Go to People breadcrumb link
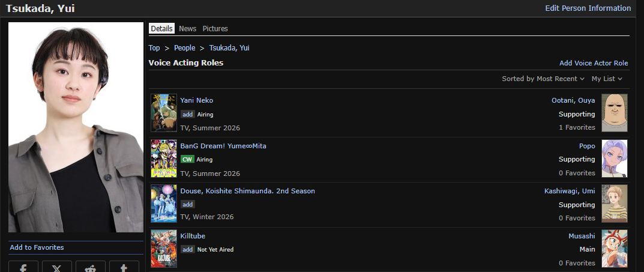Screen dimensions: 644x272 [185, 48]
